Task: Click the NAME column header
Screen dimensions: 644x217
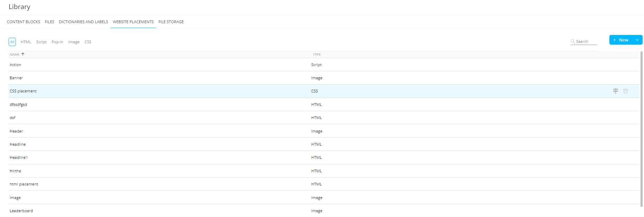Action: (15, 54)
